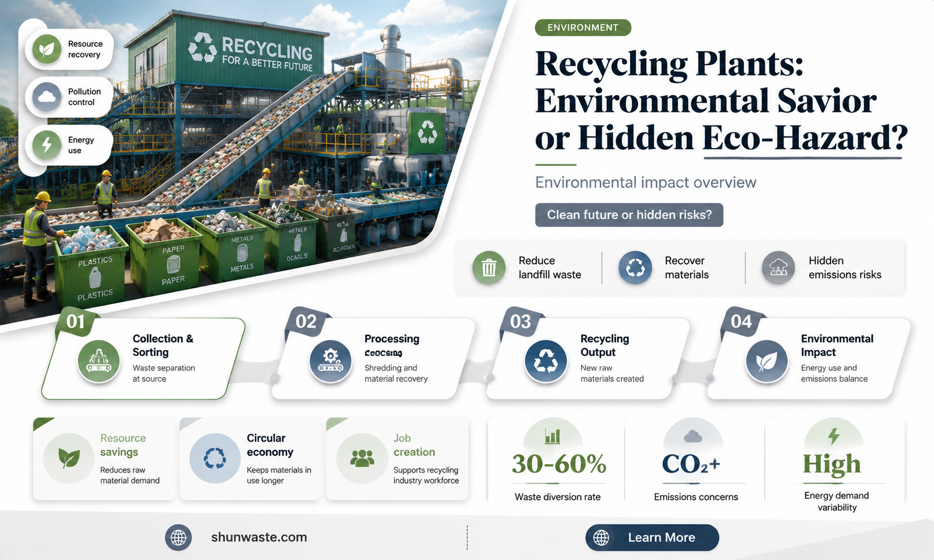Click 'Shredding and material recovery' description
The width and height of the screenshot is (934, 560).
click(396, 373)
